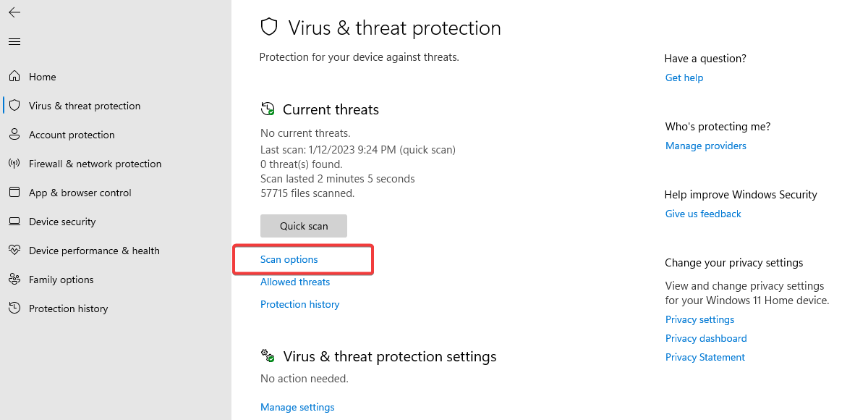
Task: Start a Quick scan
Action: [x=304, y=226]
